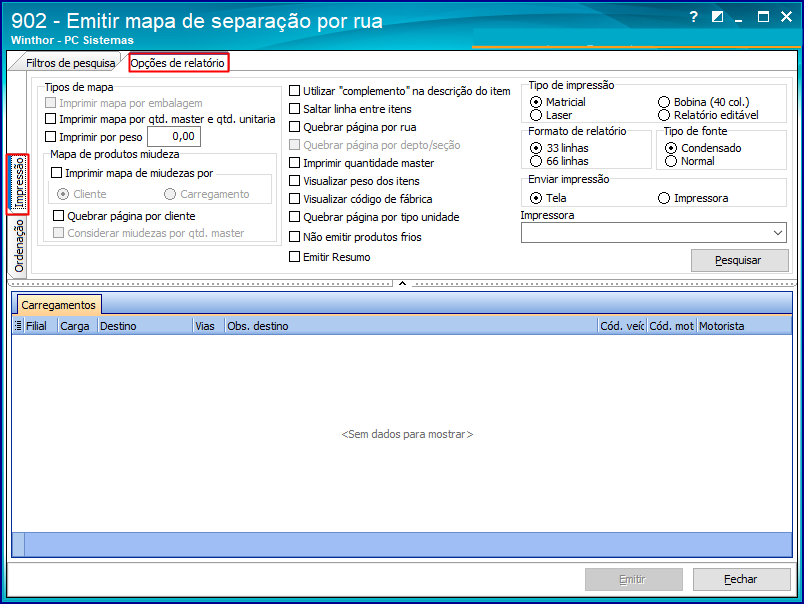Image resolution: width=804 pixels, height=604 pixels.
Task: Open the grid column chooser icon beside Filial
Action: [18, 326]
